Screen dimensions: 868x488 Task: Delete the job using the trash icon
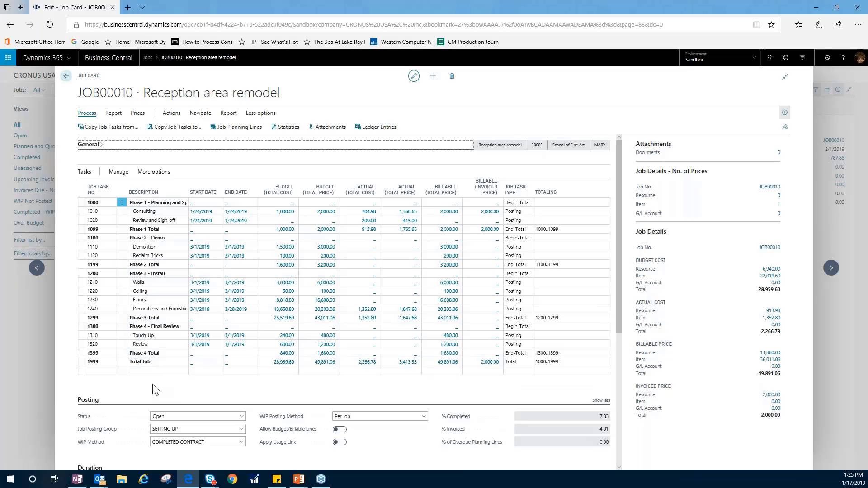click(x=452, y=76)
